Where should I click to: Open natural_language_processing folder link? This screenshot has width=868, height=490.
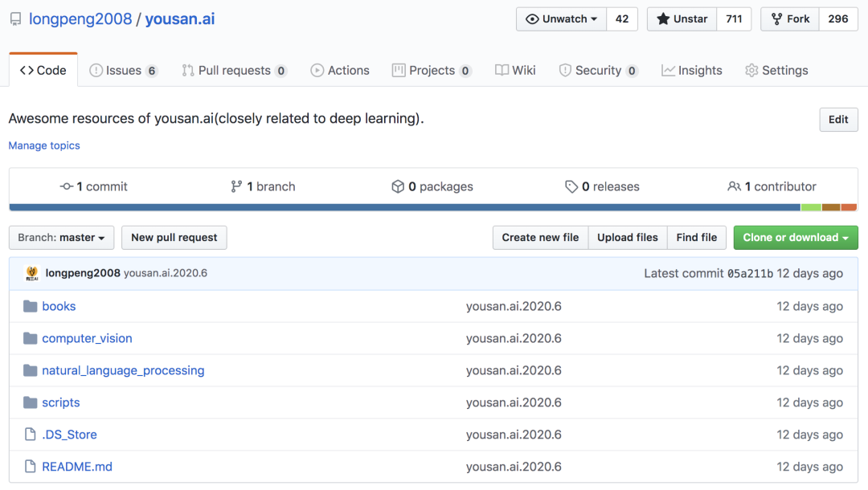123,370
